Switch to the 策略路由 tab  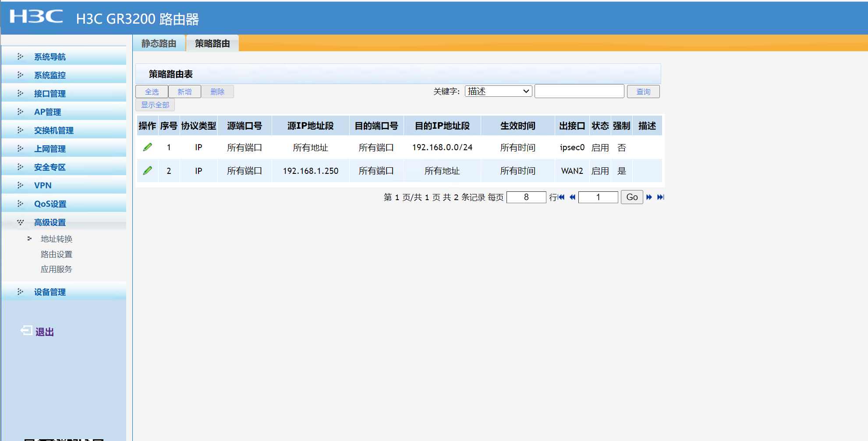tap(213, 43)
